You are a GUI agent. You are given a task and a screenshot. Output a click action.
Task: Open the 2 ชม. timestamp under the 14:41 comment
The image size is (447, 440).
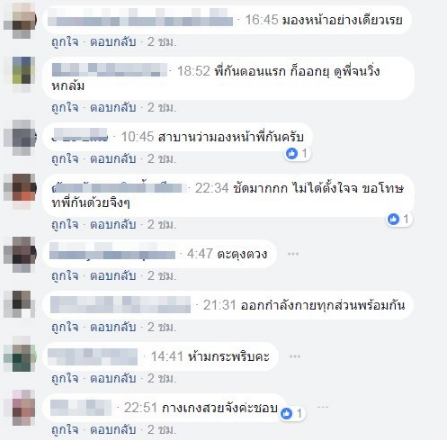[x=162, y=378]
